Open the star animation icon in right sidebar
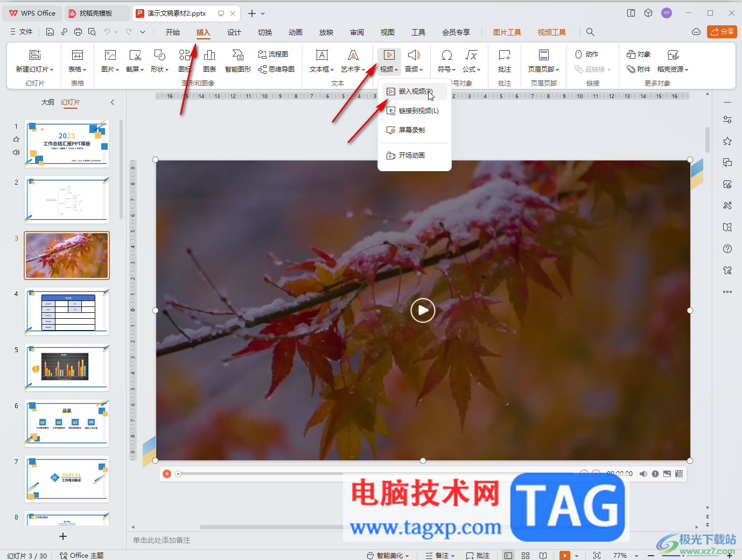The width and height of the screenshot is (742, 560). tap(727, 141)
